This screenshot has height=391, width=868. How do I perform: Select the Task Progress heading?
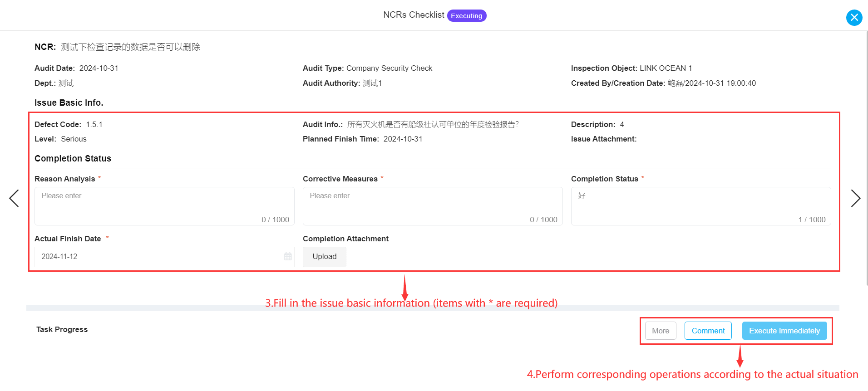(62, 329)
